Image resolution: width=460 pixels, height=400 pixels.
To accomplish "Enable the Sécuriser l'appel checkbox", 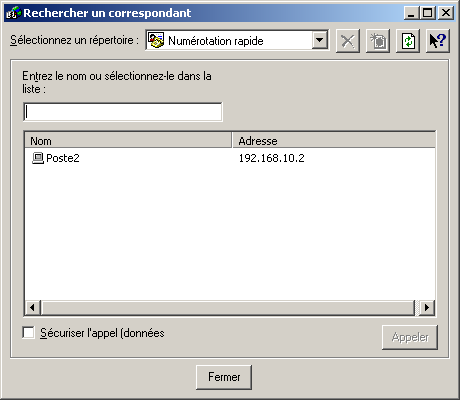I will point(28,332).
